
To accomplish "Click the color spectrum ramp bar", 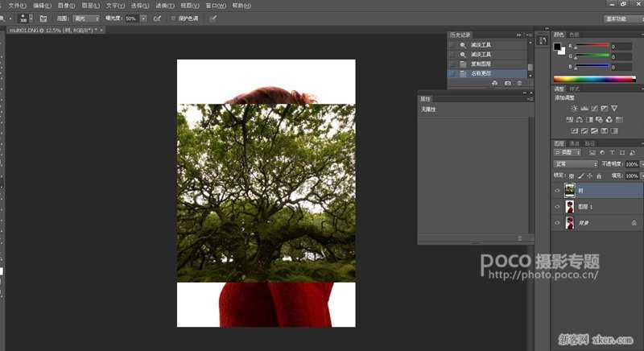I will tap(595, 79).
